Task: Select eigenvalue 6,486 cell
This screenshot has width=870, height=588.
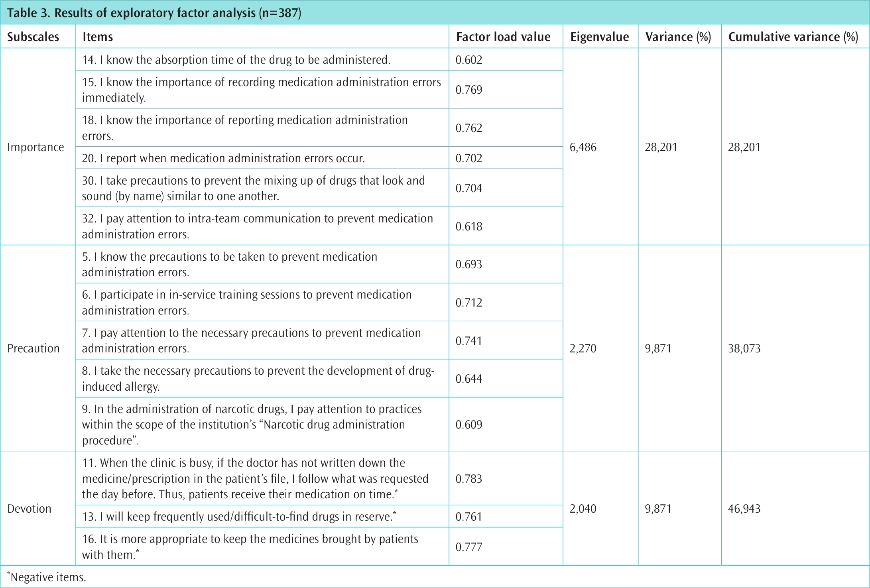Action: point(583,147)
